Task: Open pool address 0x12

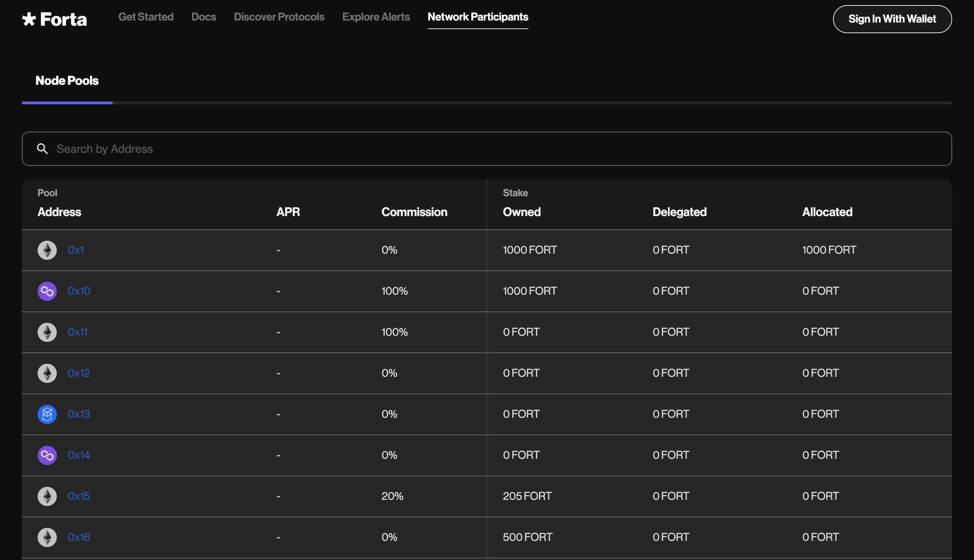Action: 79,373
